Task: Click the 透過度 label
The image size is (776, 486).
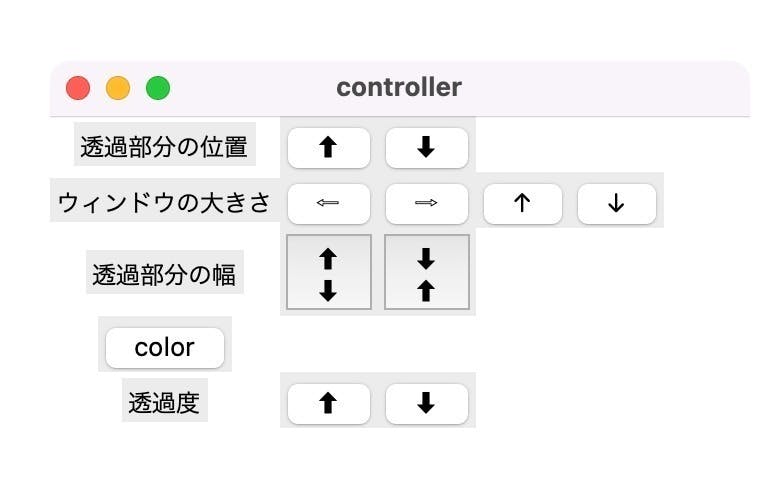Action: (x=164, y=400)
